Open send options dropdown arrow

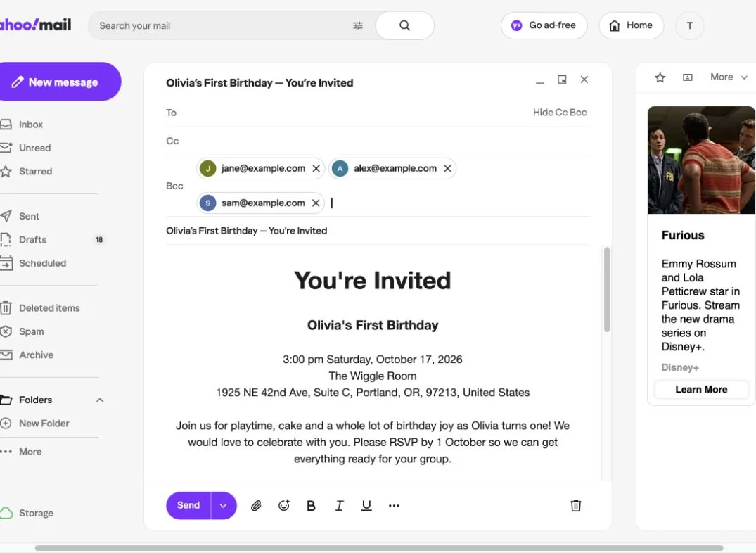point(223,506)
